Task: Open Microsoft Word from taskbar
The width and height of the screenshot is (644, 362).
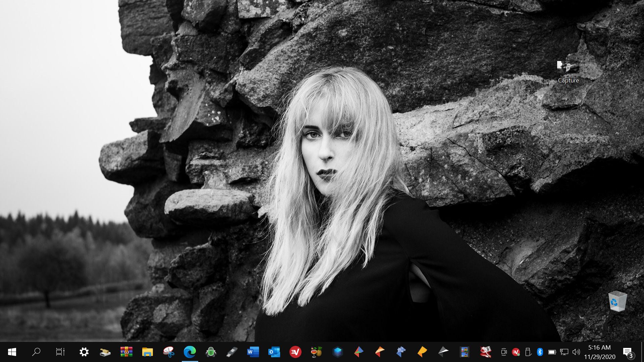Action: (253, 352)
